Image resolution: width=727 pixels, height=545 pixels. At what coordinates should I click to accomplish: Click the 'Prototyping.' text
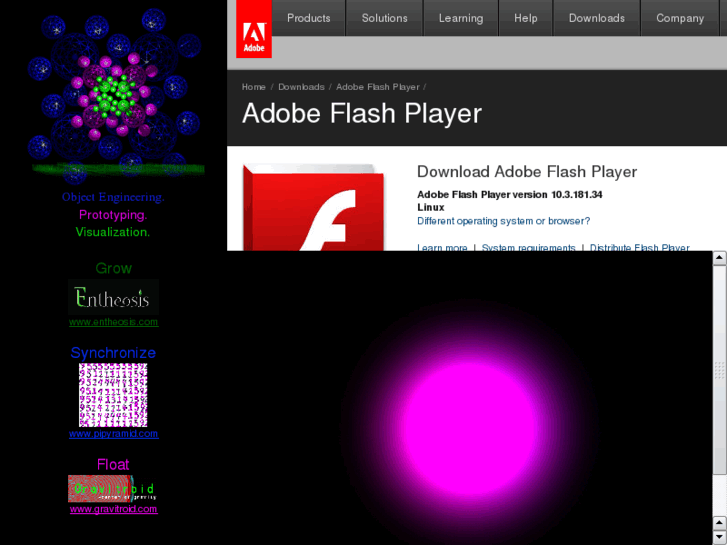tap(113, 215)
